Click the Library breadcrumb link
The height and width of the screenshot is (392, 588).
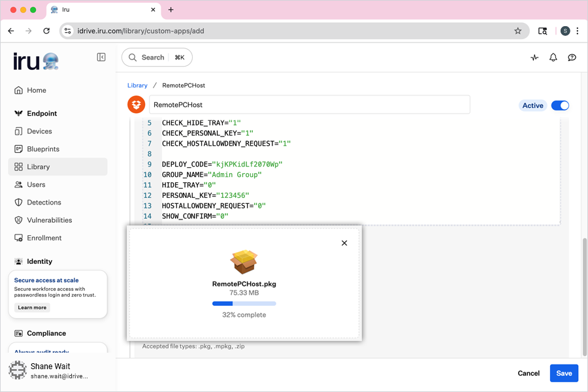[137, 86]
